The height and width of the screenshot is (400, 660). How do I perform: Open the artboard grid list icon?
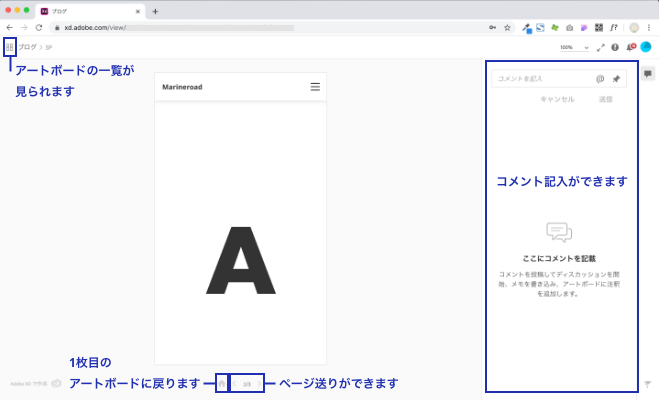click(x=10, y=47)
